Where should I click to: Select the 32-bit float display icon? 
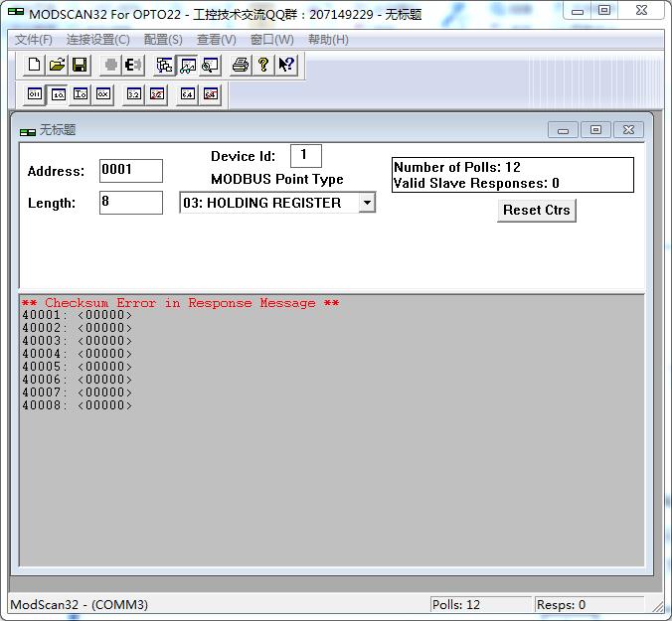click(133, 94)
